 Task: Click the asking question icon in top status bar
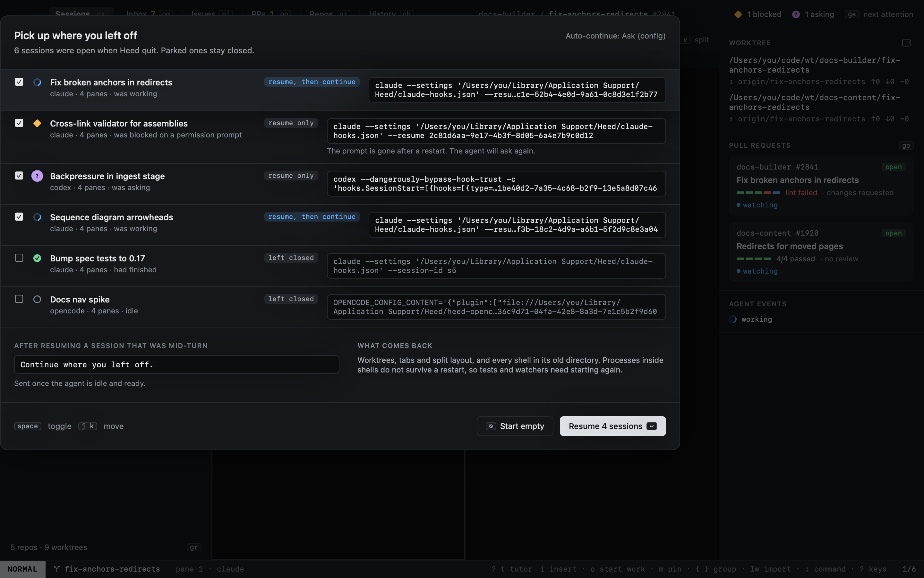point(796,14)
